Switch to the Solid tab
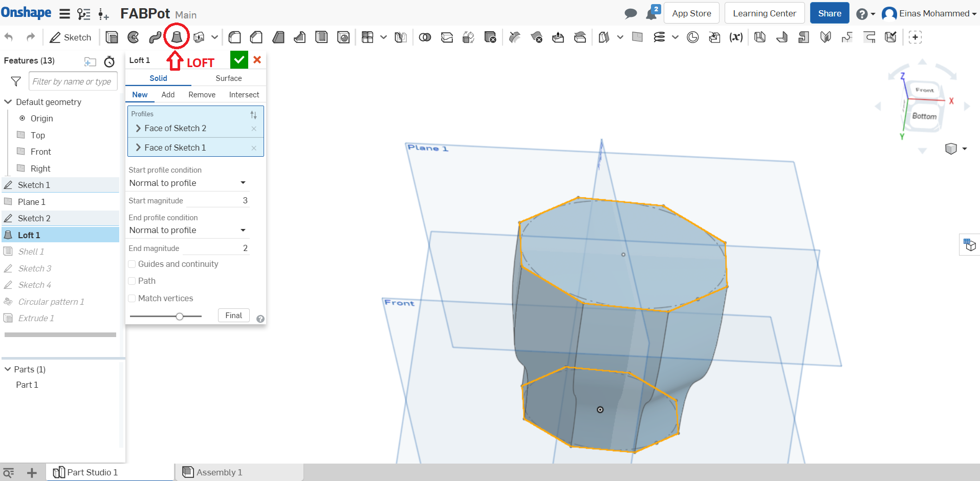The width and height of the screenshot is (980, 481). [158, 78]
